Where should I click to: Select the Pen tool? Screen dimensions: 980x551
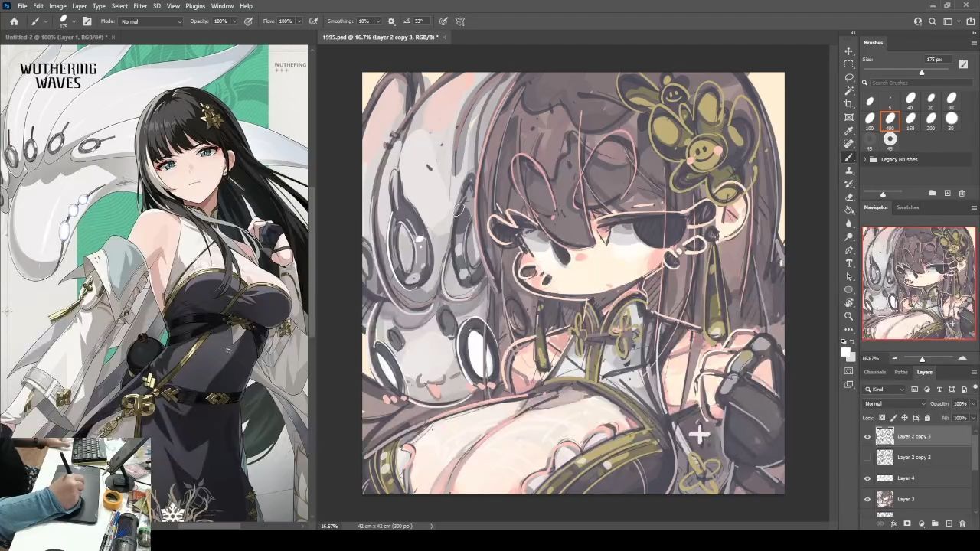tap(849, 250)
